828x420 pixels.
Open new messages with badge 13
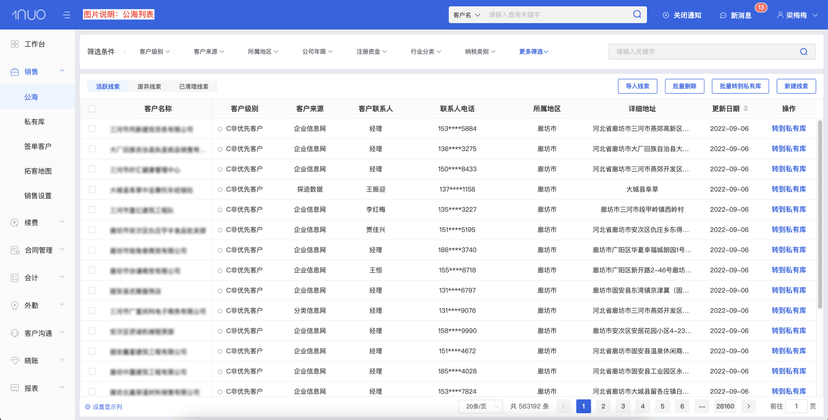pos(736,15)
